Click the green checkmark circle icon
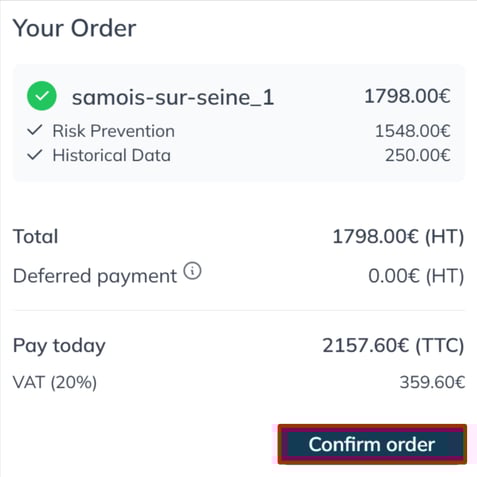Screen dimensions: 477x477 point(42,96)
